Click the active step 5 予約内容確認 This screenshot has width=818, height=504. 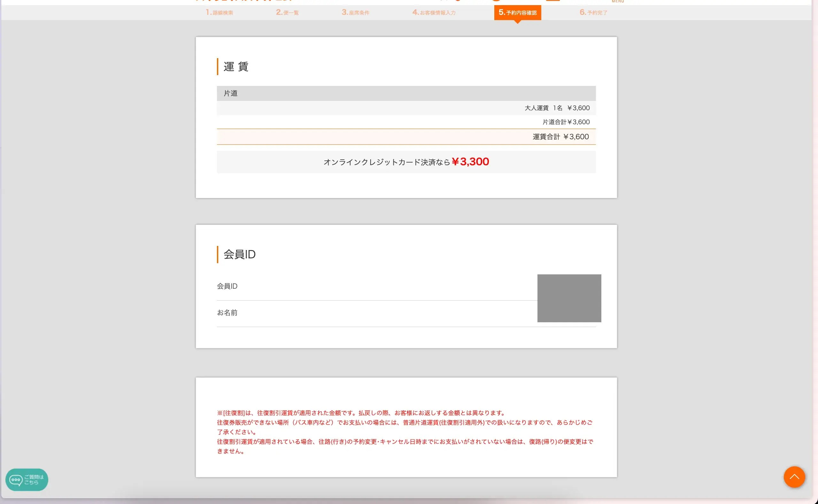(x=517, y=13)
